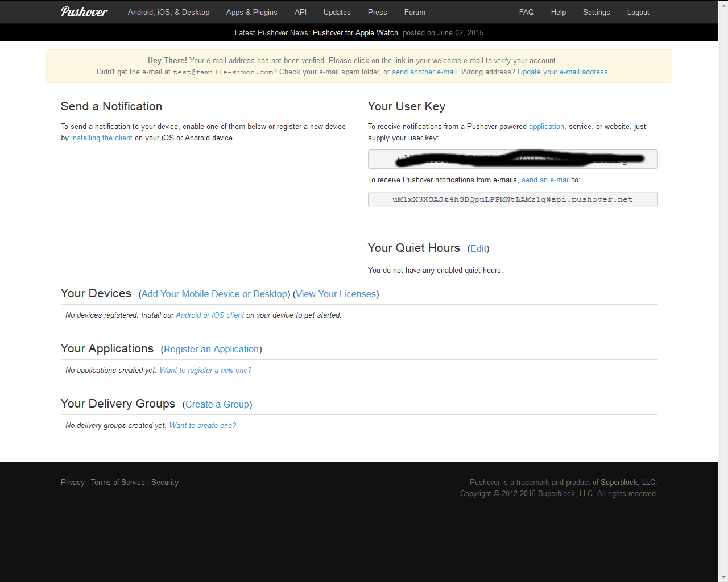Open the Security page in footer
Screen dimensions: 728x582
click(x=165, y=483)
